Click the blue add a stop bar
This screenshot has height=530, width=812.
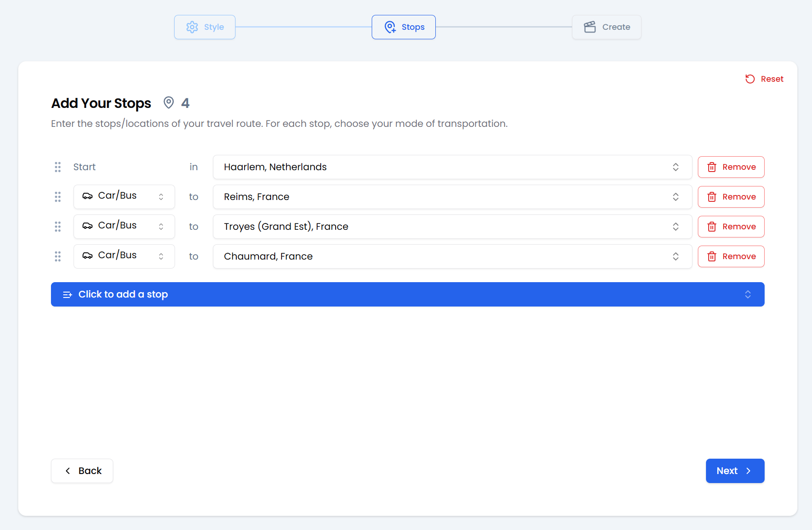407,294
